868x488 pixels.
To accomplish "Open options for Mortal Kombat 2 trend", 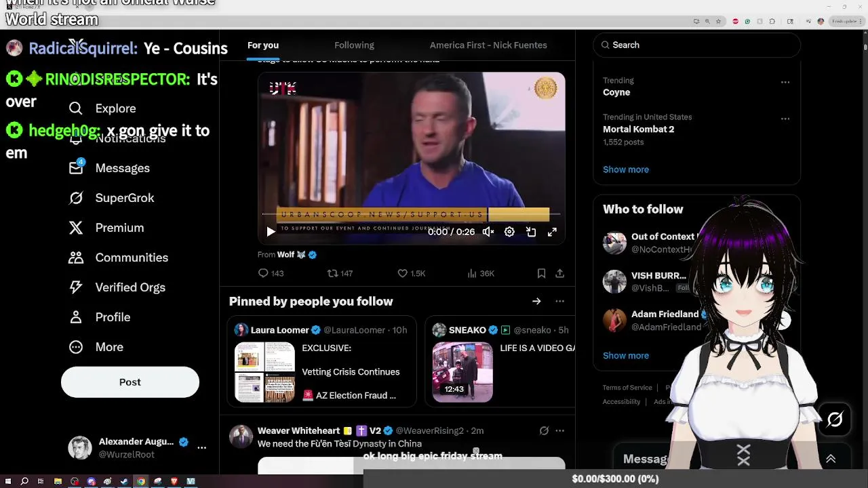I will click(x=785, y=119).
